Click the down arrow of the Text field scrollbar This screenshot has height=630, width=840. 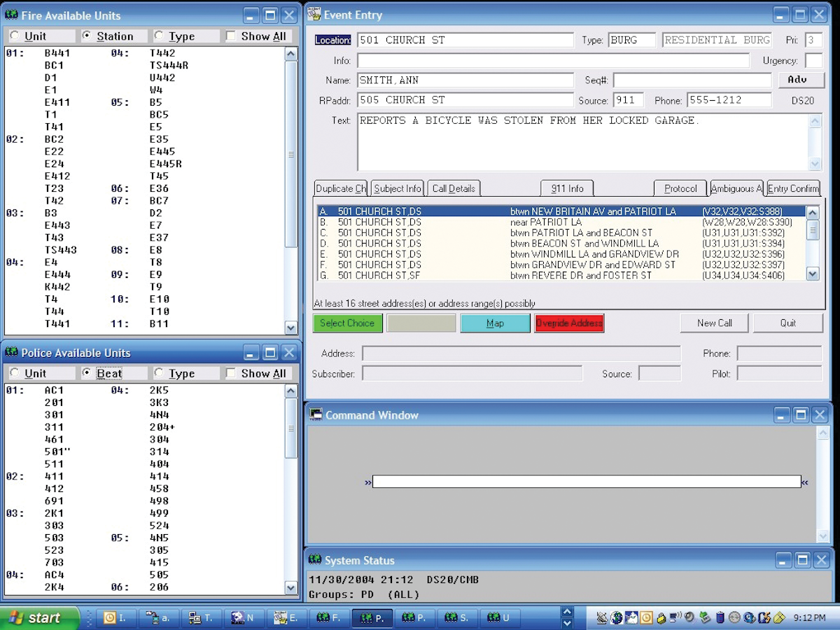click(x=815, y=164)
